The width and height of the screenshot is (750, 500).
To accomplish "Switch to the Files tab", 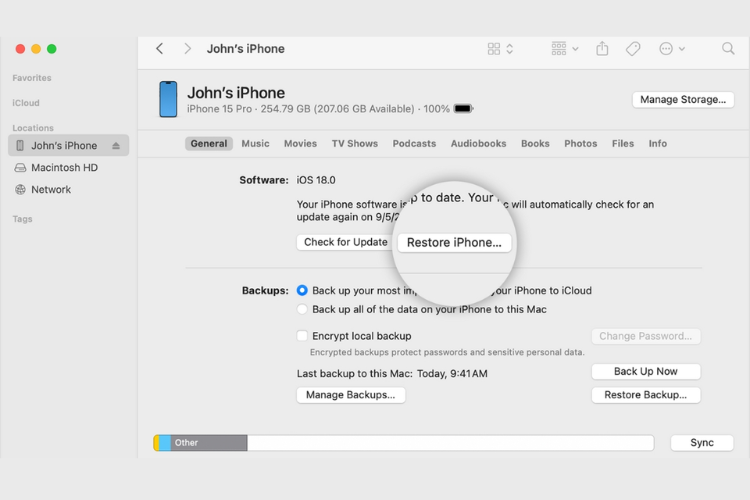I will click(623, 144).
